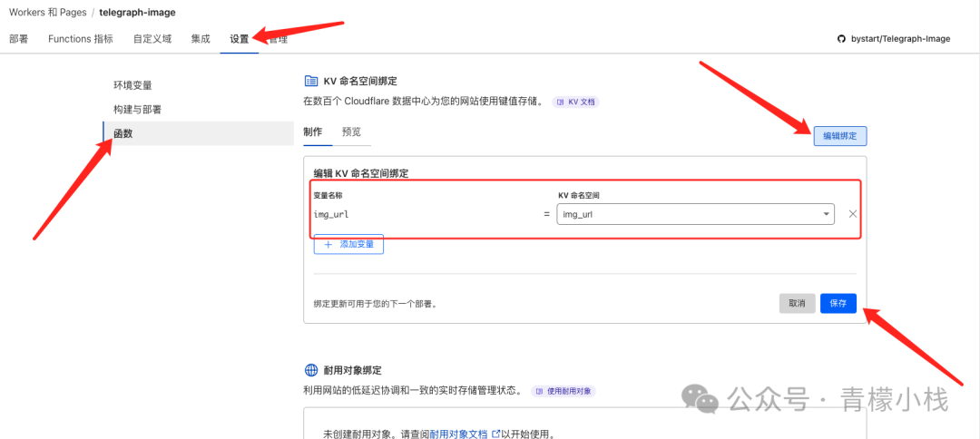980x439 pixels.
Task: Select 函数 in the settings sidebar
Action: coord(198,133)
